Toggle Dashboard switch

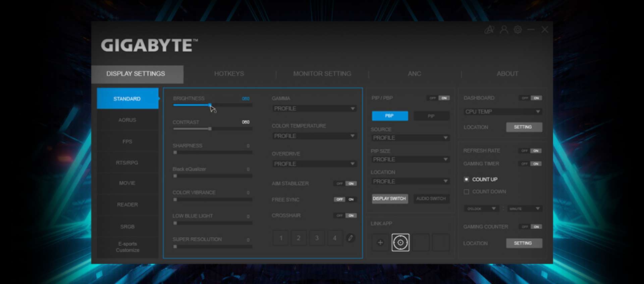pos(531,98)
